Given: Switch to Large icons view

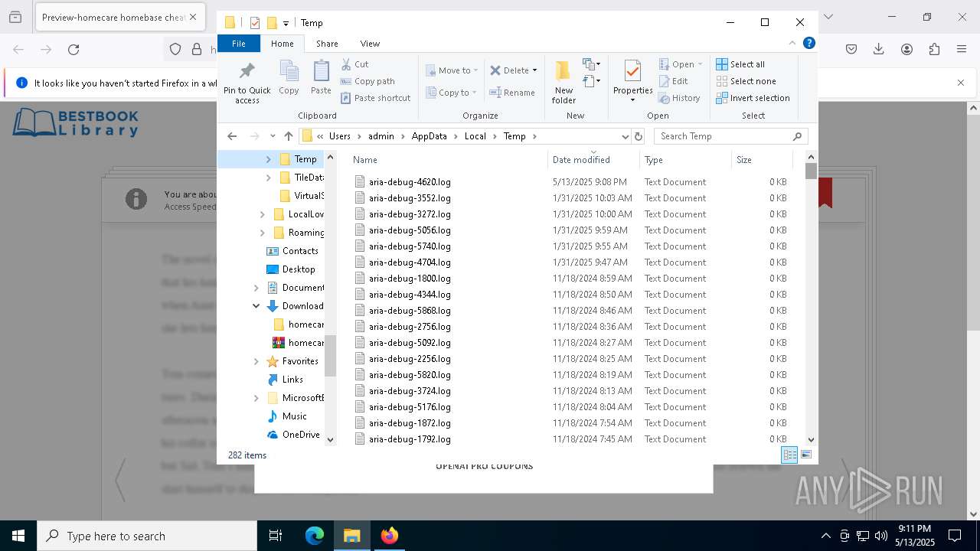Looking at the screenshot, I should click(x=805, y=455).
